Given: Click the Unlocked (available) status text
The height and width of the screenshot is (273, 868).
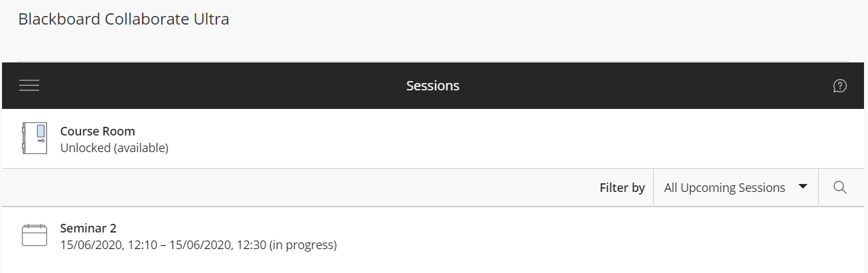Looking at the screenshot, I should click(114, 148).
